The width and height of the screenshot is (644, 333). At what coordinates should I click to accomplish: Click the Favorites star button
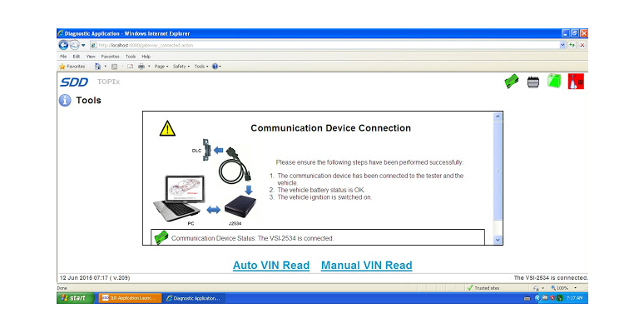(72, 67)
